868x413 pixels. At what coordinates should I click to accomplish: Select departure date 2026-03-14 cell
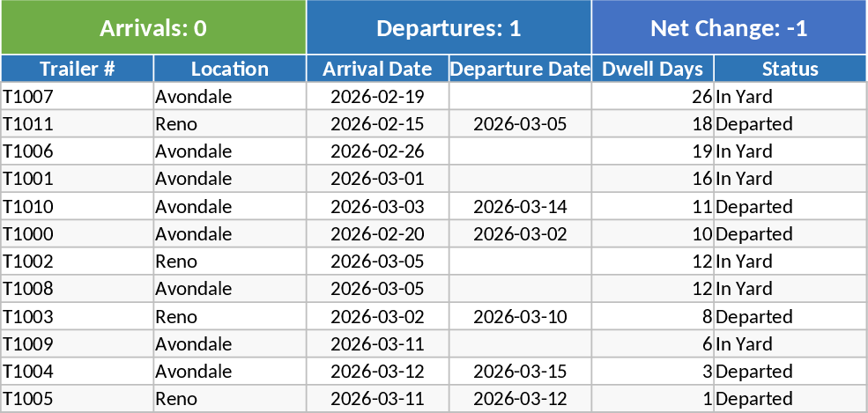point(520,207)
